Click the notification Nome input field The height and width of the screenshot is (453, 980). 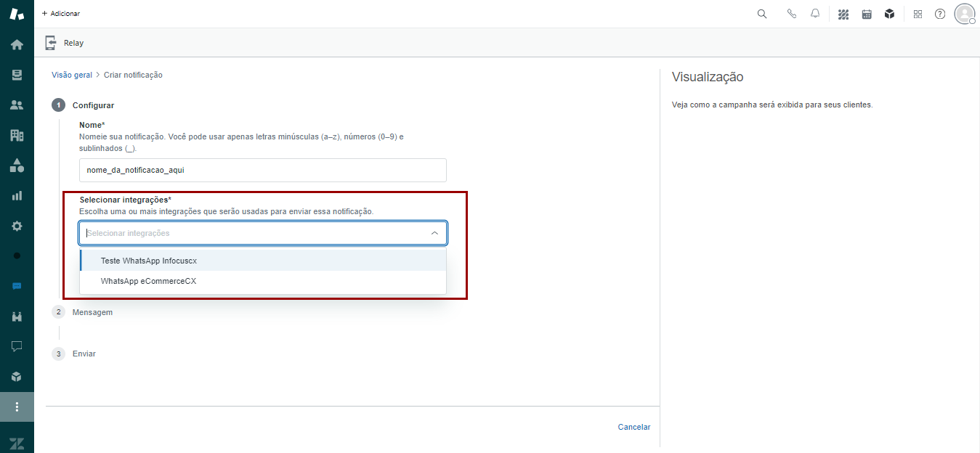coord(262,170)
